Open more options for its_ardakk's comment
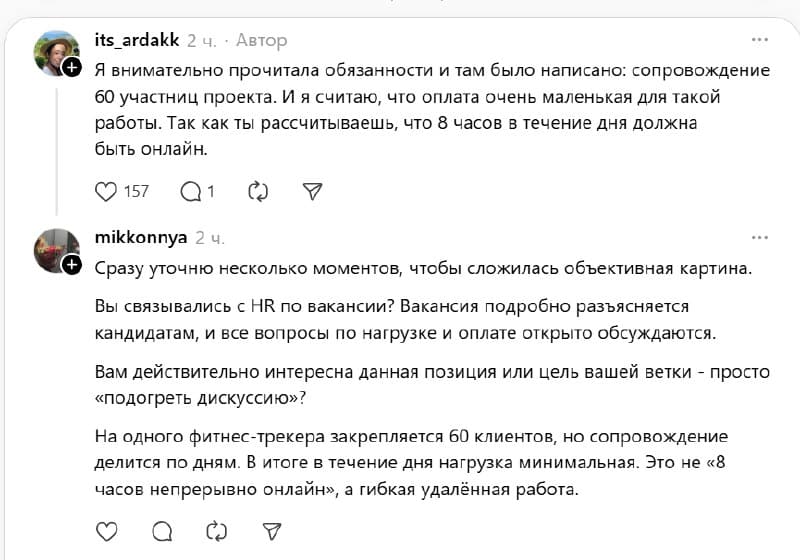Viewport: 800px width, 560px height. click(x=760, y=40)
